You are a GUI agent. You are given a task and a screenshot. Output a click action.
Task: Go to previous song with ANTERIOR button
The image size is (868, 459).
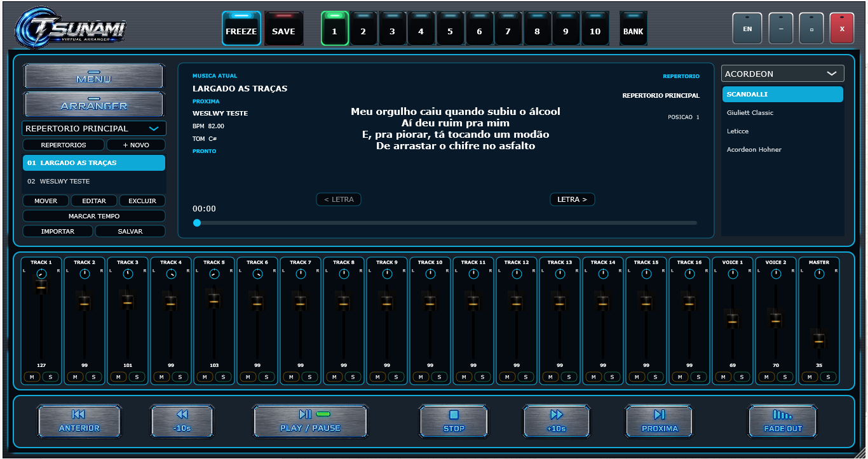(x=79, y=422)
